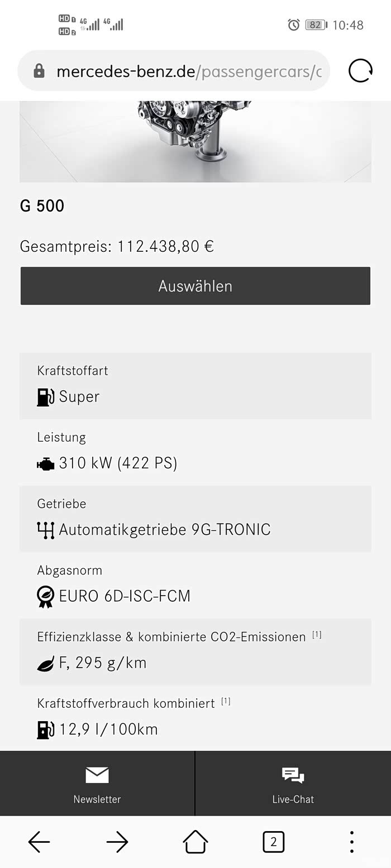Click the eco badge icon beside EURO 6D
The height and width of the screenshot is (868, 391).
tap(45, 596)
